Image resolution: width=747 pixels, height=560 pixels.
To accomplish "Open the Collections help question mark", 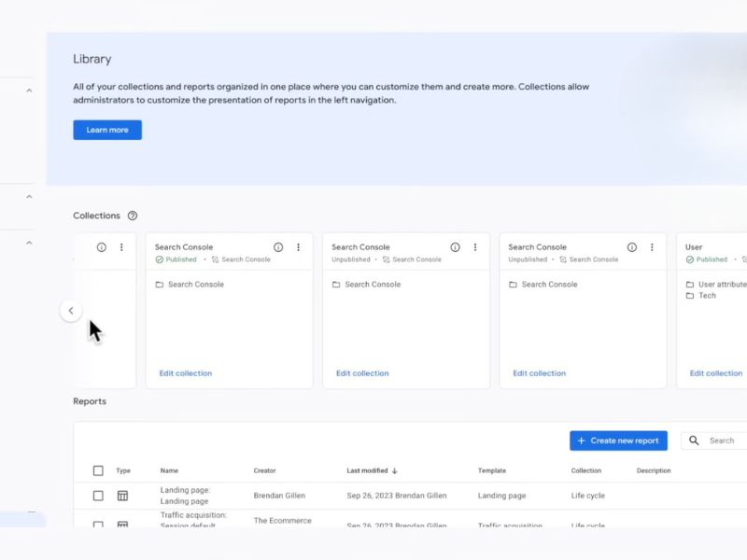I will pos(133,216).
